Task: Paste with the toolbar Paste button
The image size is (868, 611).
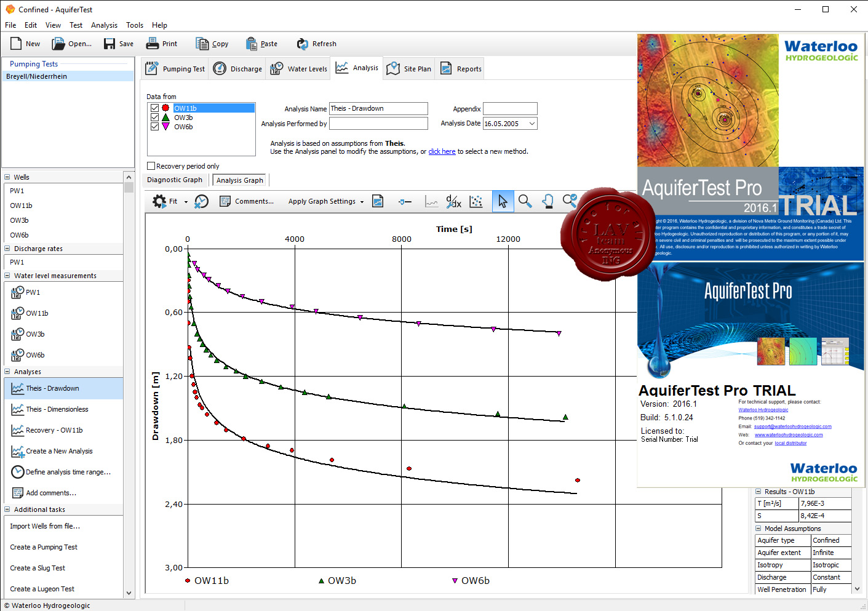Action: pyautogui.click(x=261, y=44)
